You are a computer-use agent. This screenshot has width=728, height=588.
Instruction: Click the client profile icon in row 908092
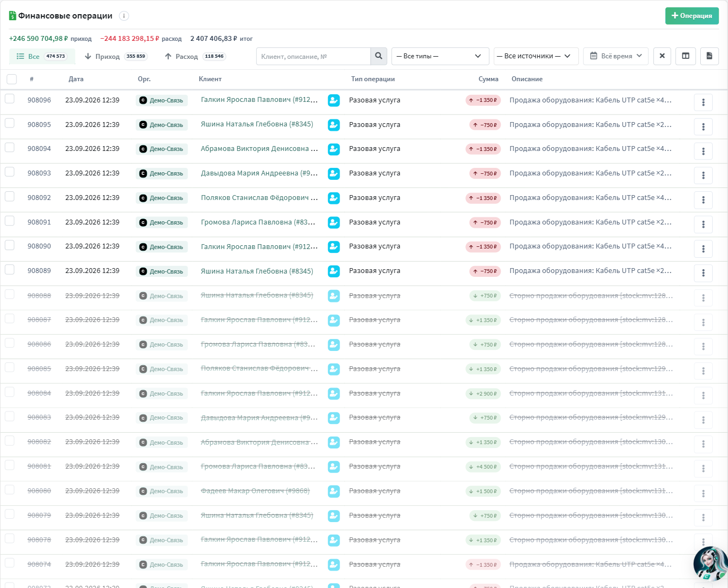[334, 198]
